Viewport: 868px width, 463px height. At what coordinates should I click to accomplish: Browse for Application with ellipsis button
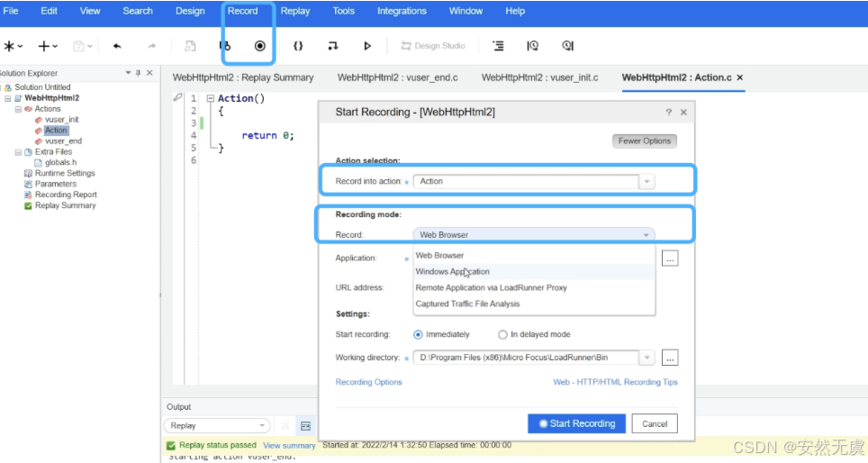[670, 259]
